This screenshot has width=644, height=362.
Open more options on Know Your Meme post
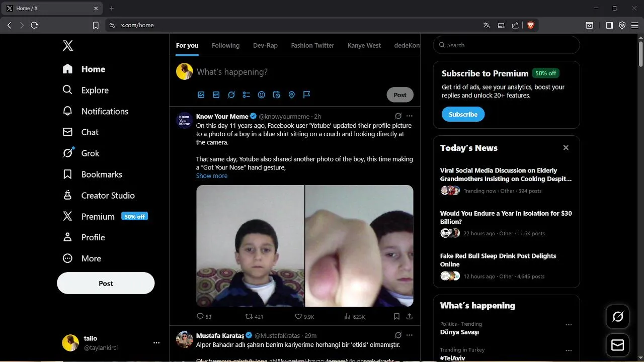click(410, 116)
